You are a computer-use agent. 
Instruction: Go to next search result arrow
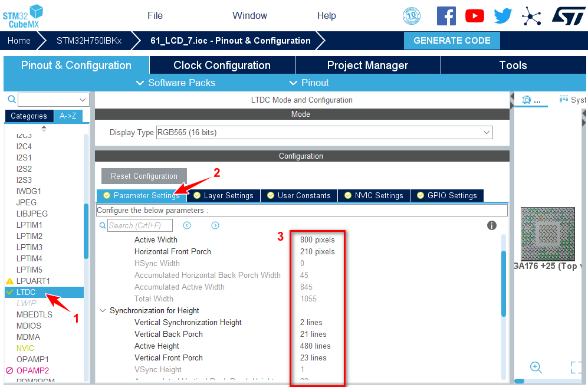coord(215,225)
